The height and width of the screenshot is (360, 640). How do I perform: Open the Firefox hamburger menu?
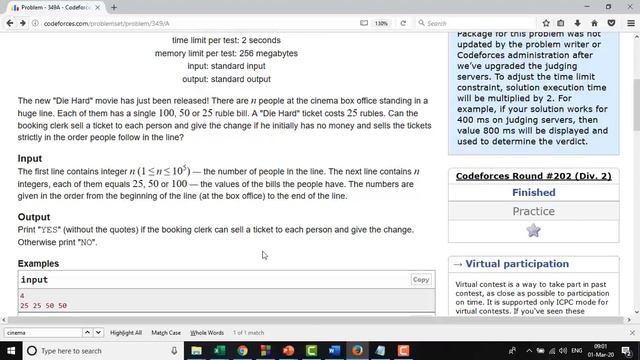coord(631,23)
